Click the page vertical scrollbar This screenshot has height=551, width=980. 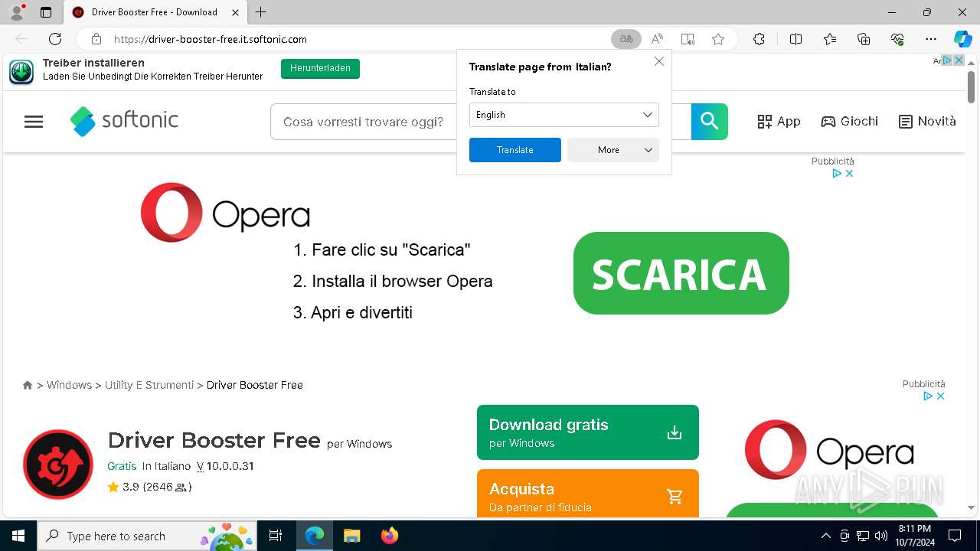coord(971,86)
